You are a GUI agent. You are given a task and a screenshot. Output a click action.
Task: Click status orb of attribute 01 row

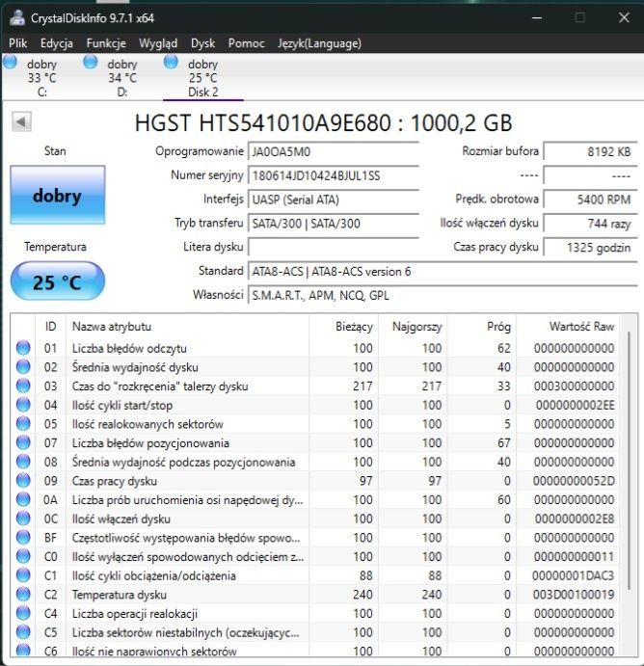[x=23, y=348]
